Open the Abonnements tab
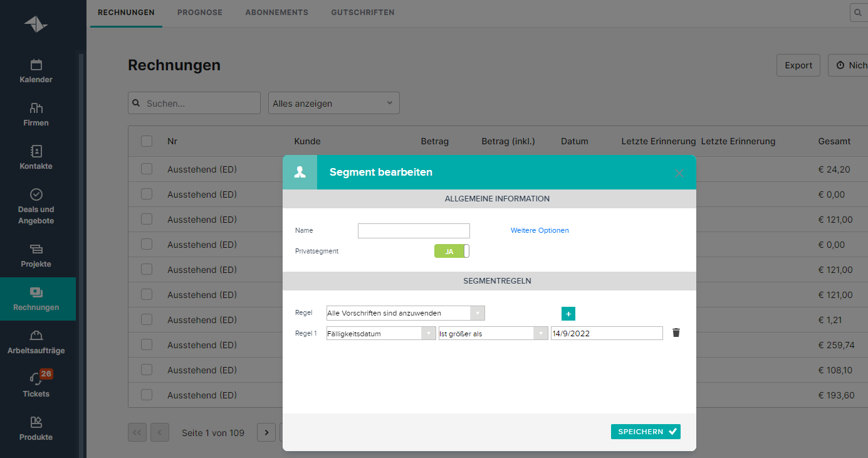This screenshot has height=458, width=868. pos(277,13)
